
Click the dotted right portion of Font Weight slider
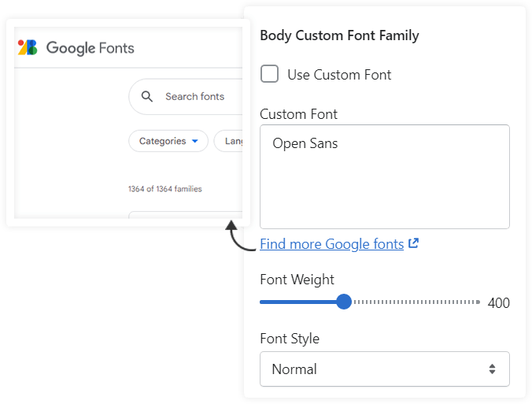(x=416, y=302)
